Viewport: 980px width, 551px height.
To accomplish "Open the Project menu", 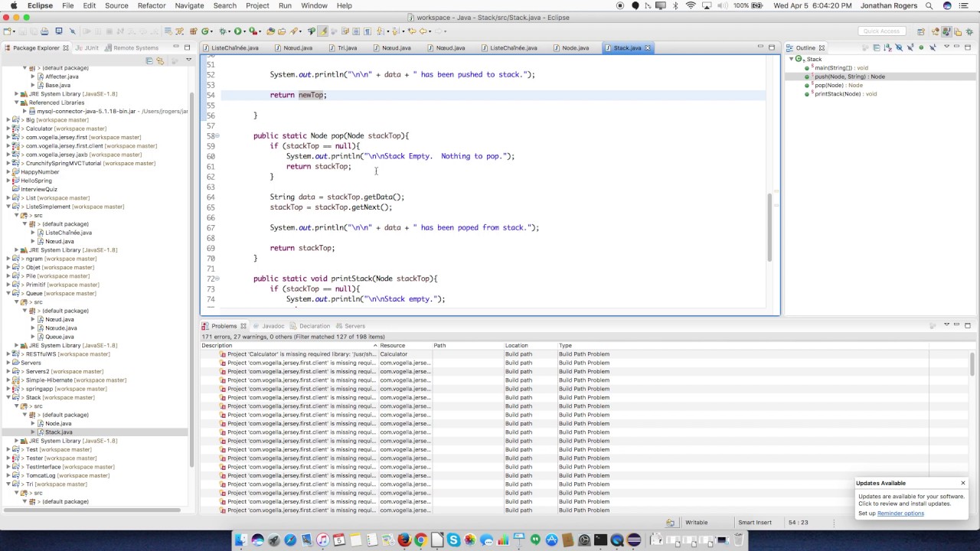I will [257, 5].
